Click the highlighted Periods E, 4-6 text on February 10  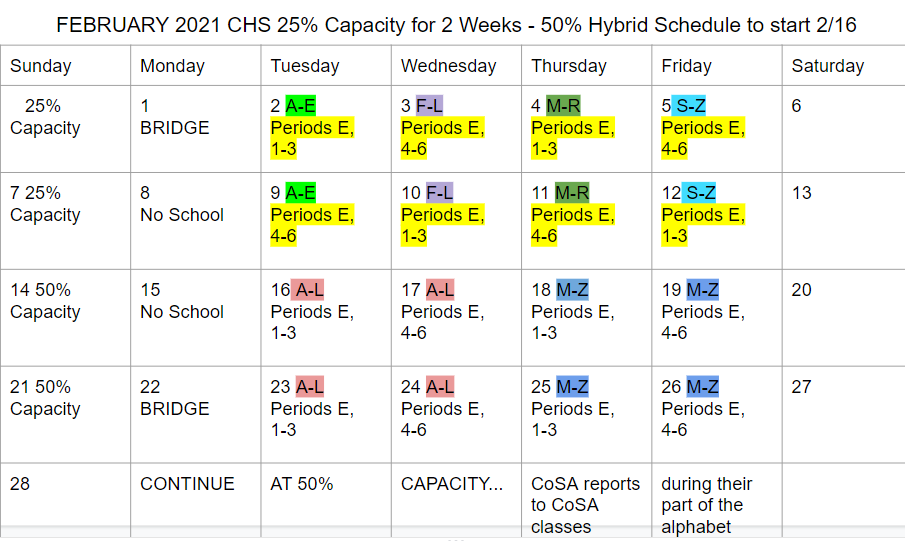(442, 226)
